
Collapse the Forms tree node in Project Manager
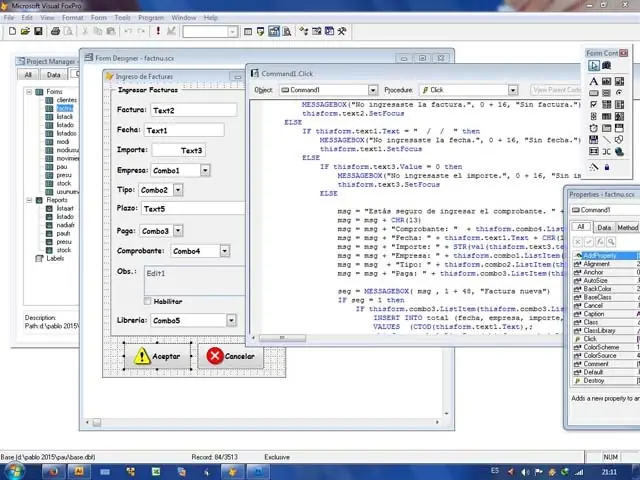(x=29, y=92)
